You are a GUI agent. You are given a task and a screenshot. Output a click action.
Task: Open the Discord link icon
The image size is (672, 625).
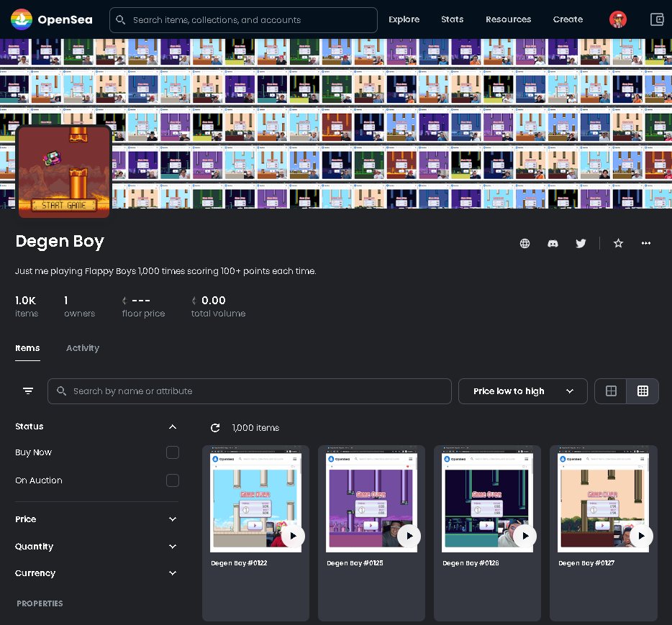(x=553, y=243)
